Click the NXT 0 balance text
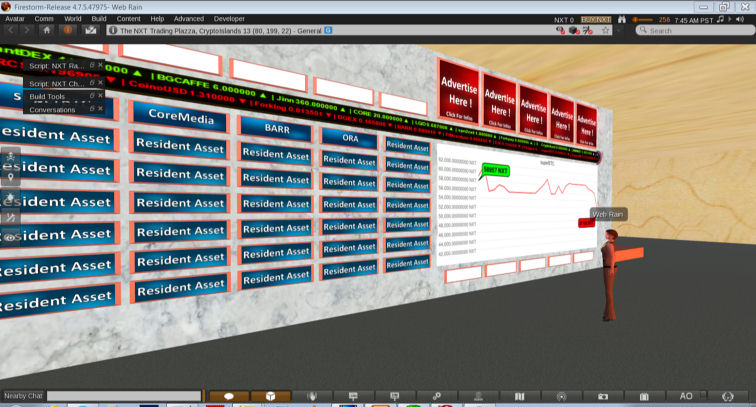 564,20
